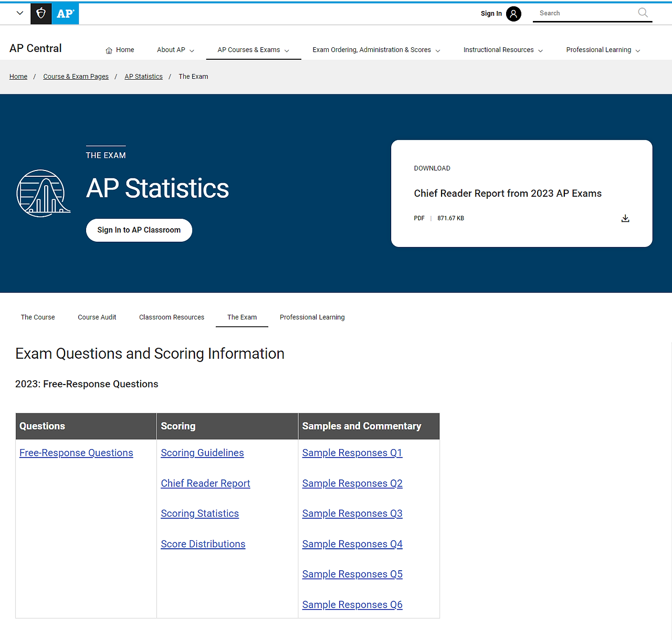Click the download arrow icon on report card
Viewport: 672px width, 640px height.
(x=625, y=218)
